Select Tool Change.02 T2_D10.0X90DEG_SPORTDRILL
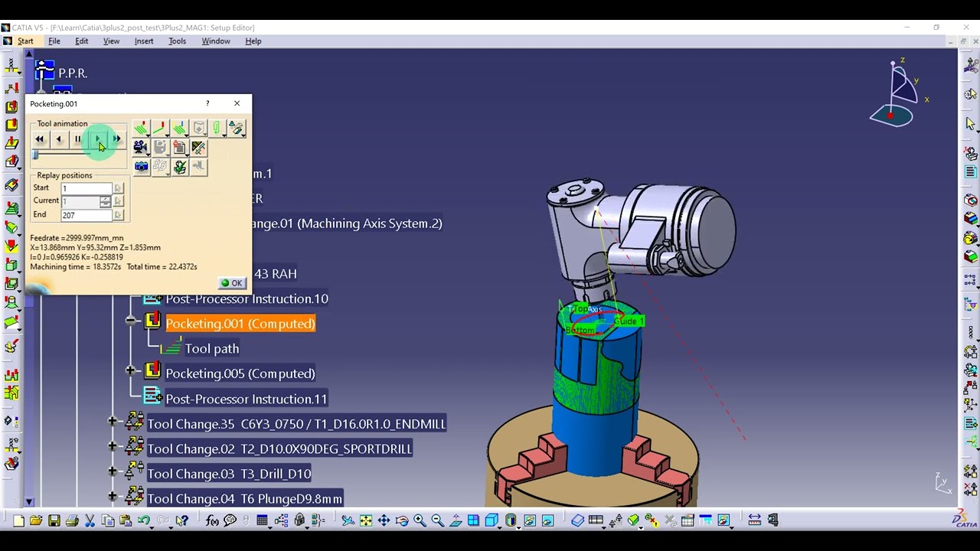This screenshot has height=551, width=980. (x=279, y=449)
